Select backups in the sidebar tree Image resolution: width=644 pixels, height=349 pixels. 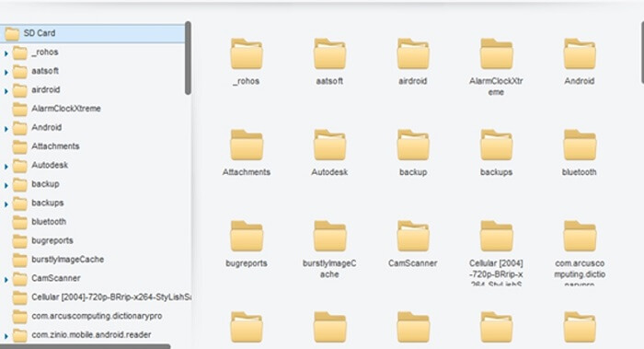coord(39,204)
